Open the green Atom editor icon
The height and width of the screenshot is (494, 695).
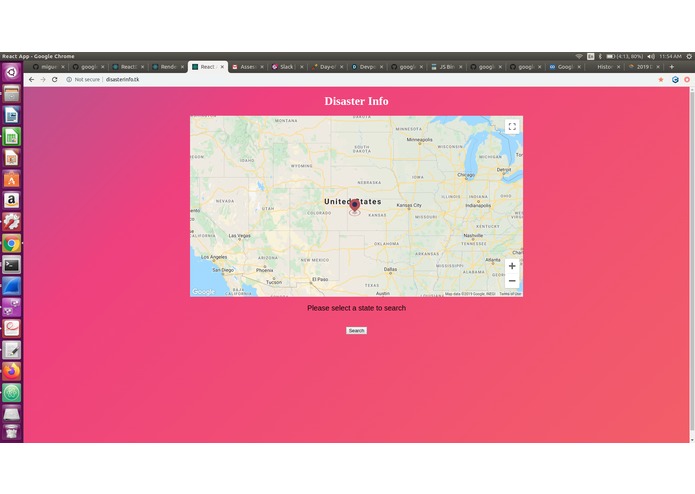[12, 393]
